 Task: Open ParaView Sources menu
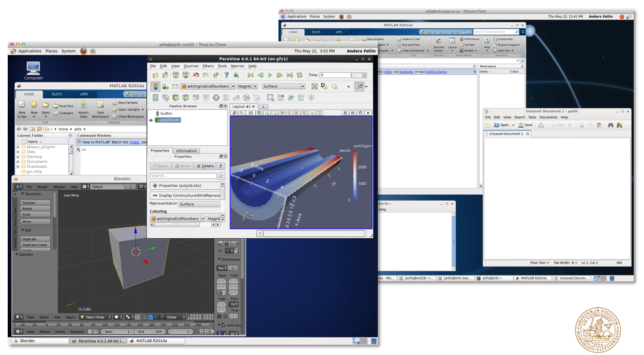[191, 66]
